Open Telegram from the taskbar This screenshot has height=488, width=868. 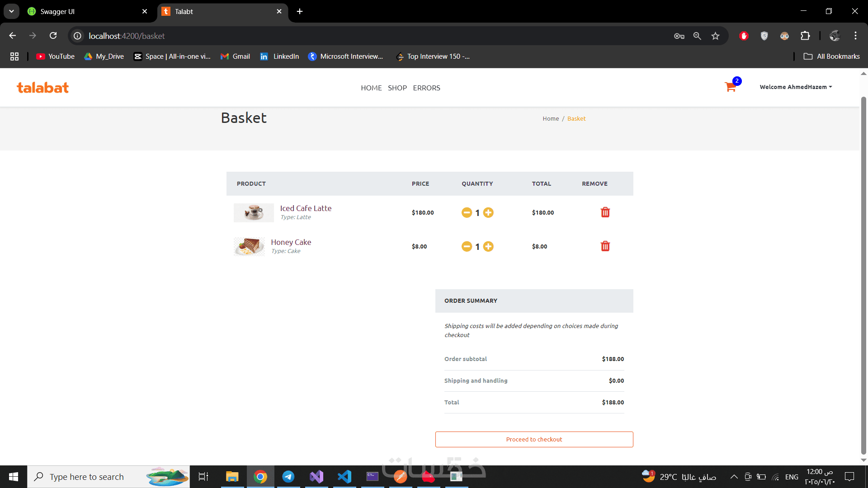pyautogui.click(x=288, y=477)
